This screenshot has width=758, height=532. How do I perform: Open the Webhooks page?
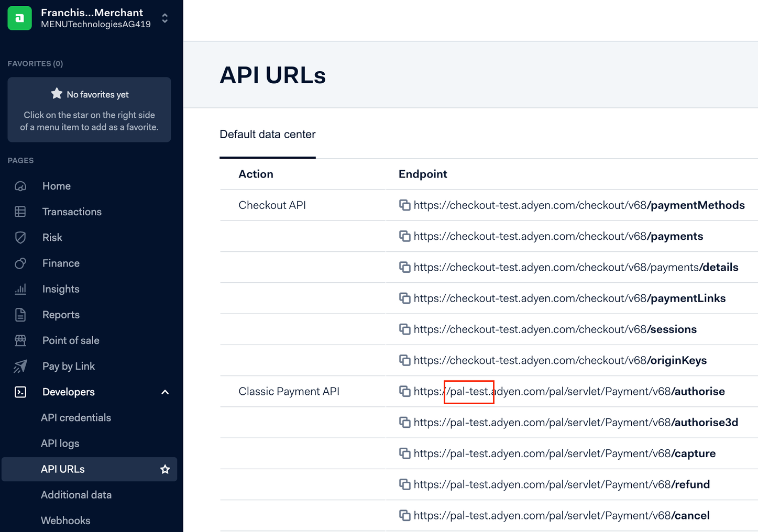pyautogui.click(x=65, y=520)
